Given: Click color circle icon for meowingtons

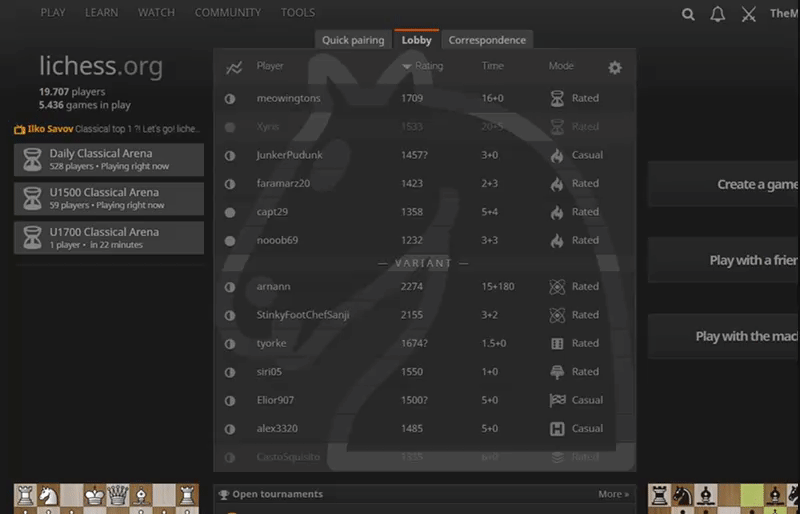Looking at the screenshot, I should pyautogui.click(x=230, y=99).
